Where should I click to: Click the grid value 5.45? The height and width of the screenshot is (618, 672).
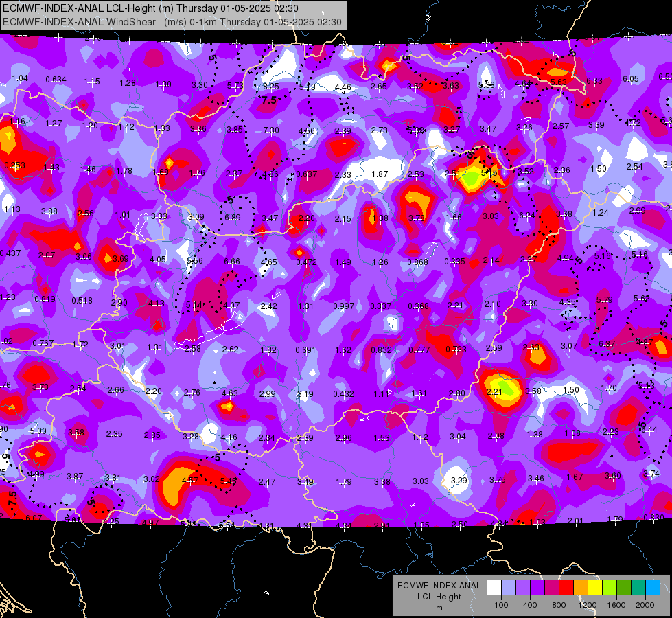(228, 481)
